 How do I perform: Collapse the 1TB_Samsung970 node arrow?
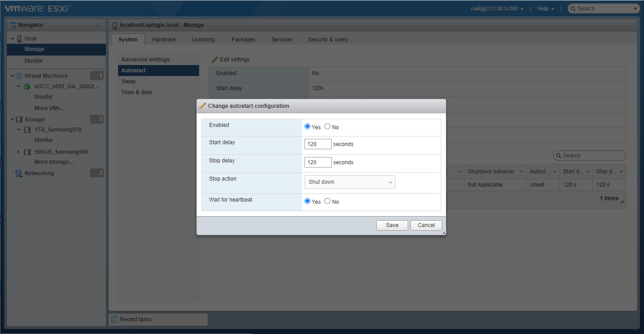tap(19, 130)
